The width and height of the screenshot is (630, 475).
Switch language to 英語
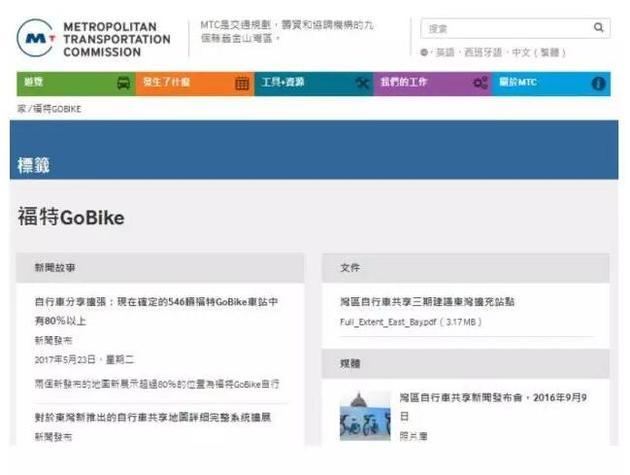(x=445, y=53)
